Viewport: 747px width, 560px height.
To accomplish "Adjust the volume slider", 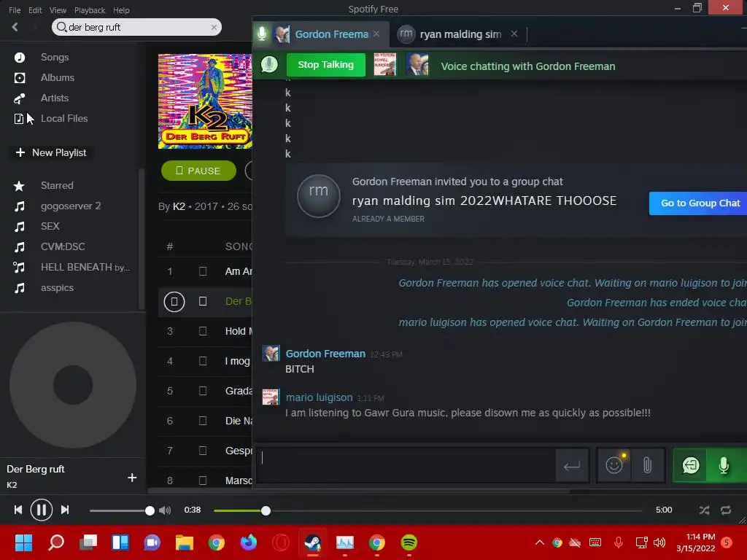I will coord(122,510).
